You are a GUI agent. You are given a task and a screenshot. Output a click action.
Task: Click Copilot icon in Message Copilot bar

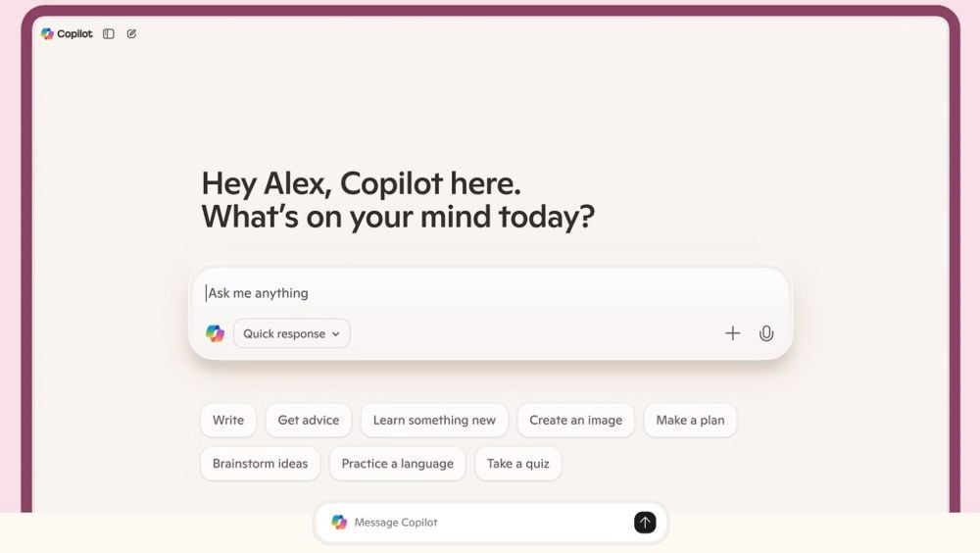[339, 523]
